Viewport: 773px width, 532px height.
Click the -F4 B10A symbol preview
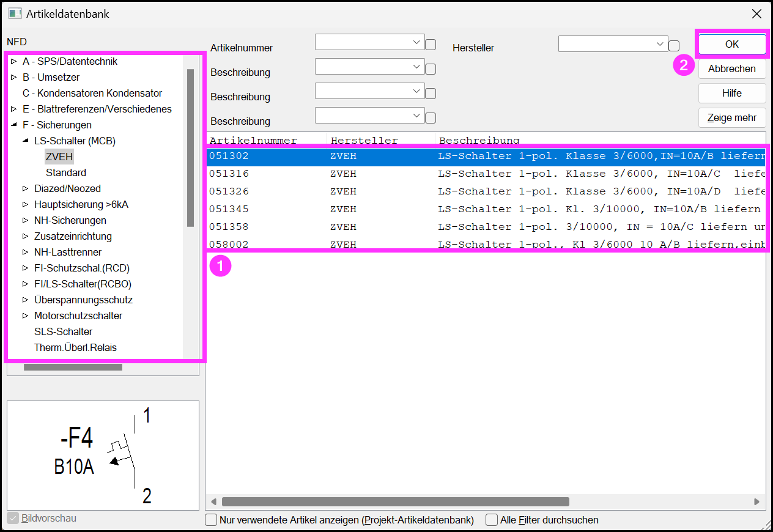point(103,456)
